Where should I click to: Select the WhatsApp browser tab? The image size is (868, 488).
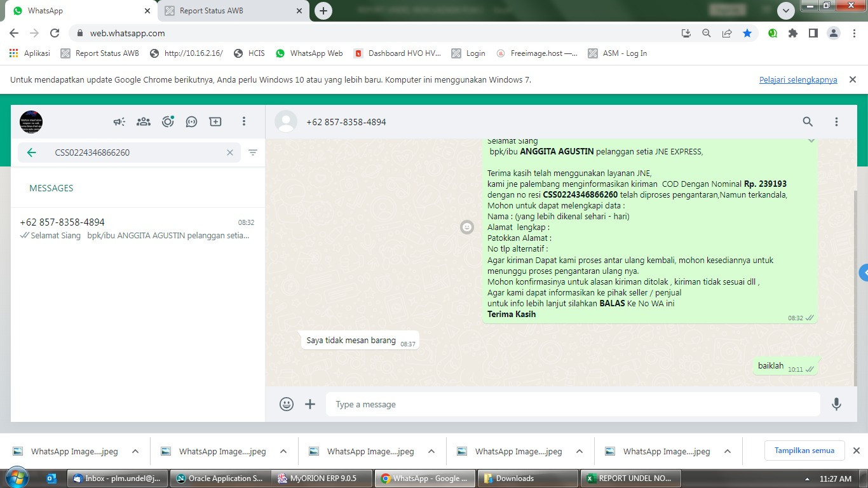81,11
